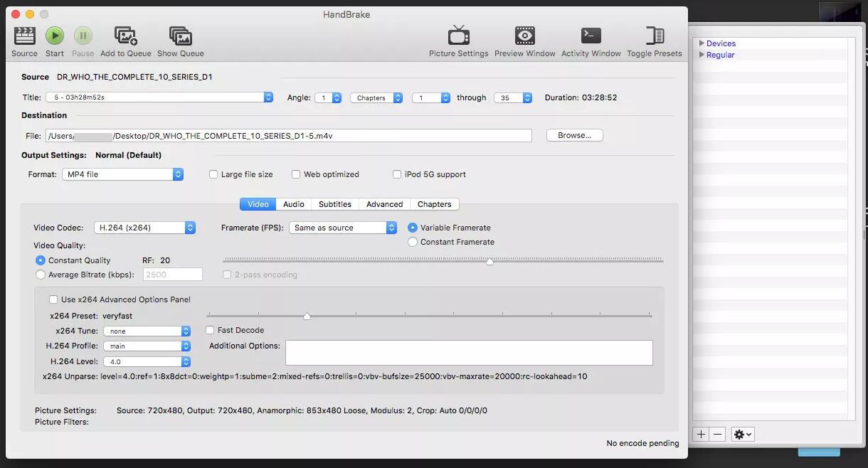Click the plus button to add preset

701,434
